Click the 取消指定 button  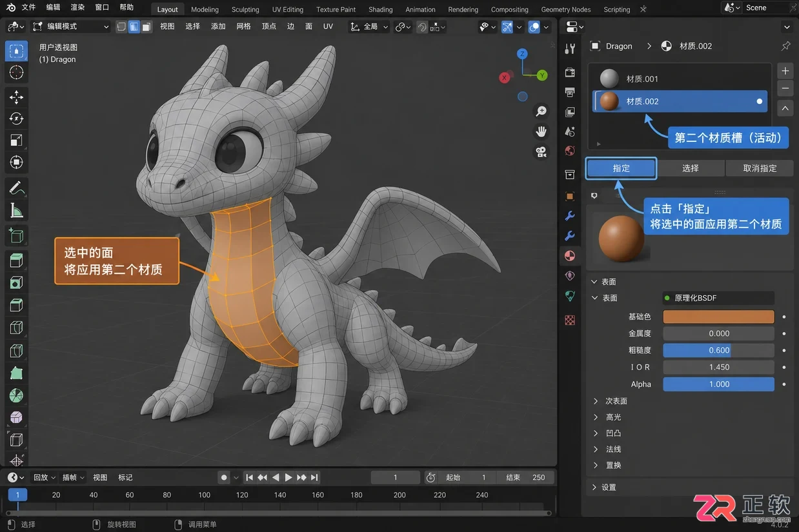click(x=760, y=168)
